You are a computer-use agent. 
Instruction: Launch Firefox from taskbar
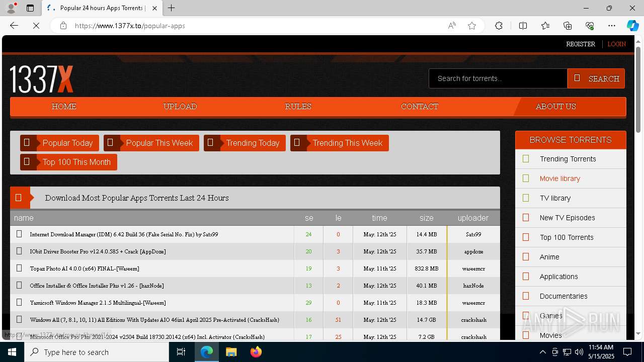(256, 352)
